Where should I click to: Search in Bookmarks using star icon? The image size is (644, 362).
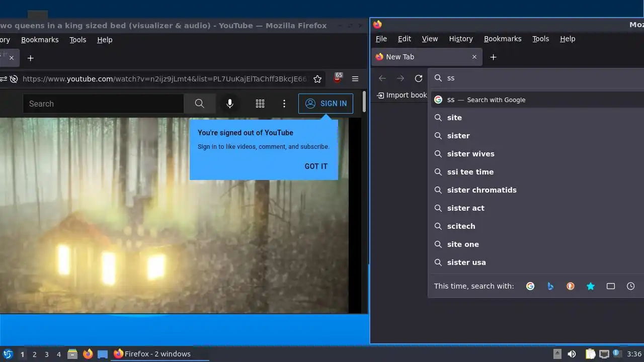point(591,286)
